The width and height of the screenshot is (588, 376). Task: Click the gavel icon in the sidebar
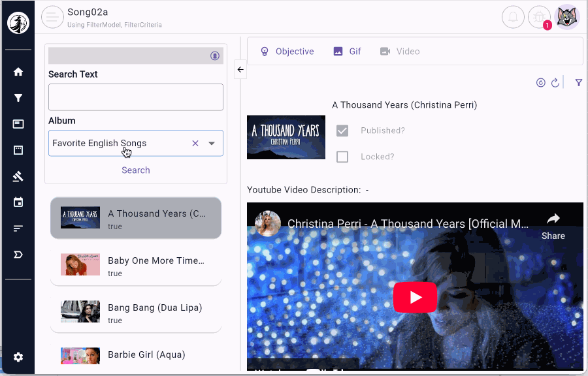tap(18, 176)
